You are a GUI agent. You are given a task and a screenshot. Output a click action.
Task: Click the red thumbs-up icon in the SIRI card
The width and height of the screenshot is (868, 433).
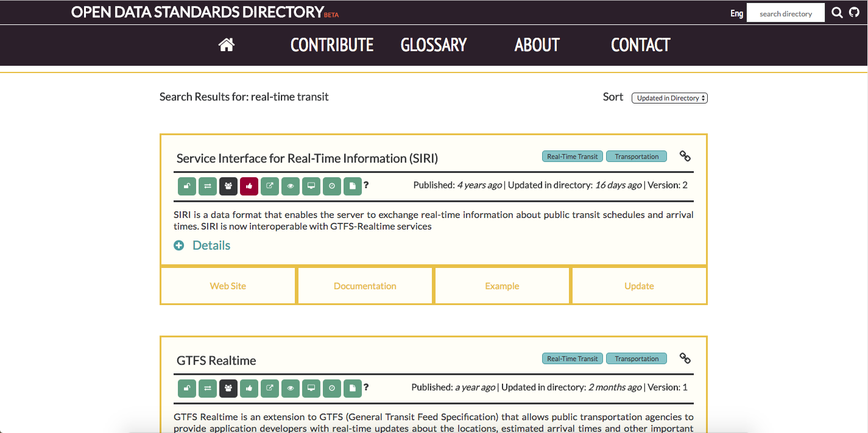pyautogui.click(x=249, y=186)
